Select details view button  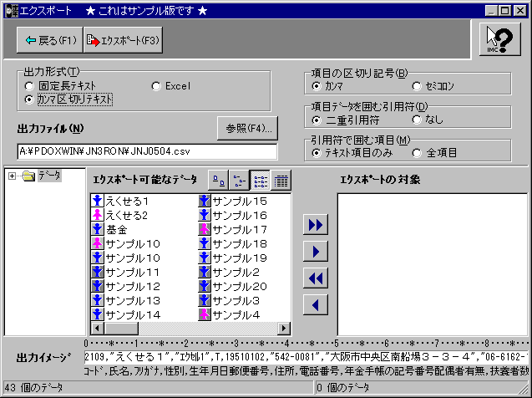[281, 181]
